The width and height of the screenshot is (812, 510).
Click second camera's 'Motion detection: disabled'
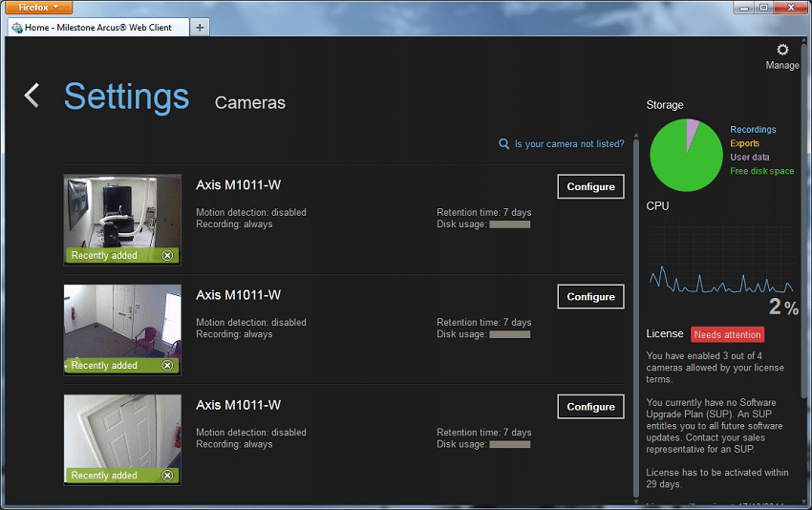[251, 322]
